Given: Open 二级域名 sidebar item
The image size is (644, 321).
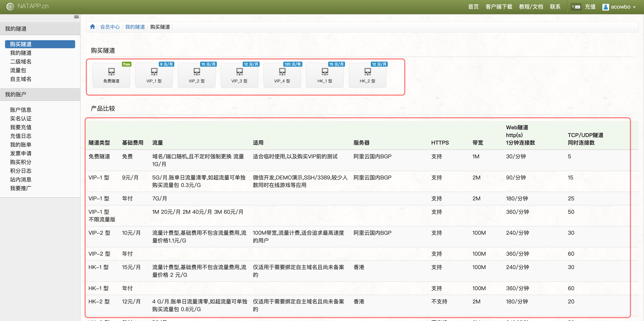Looking at the screenshot, I should [21, 62].
